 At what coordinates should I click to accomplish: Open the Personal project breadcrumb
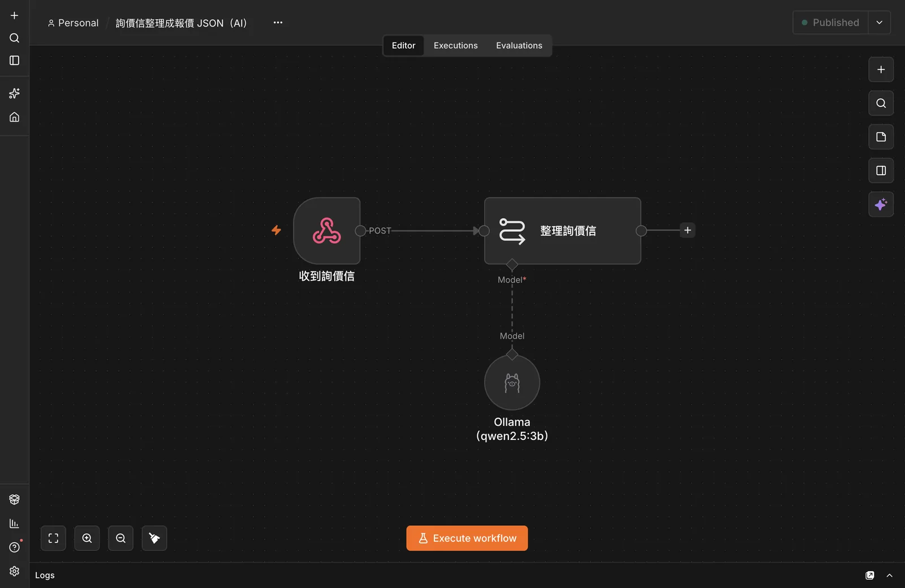click(73, 23)
